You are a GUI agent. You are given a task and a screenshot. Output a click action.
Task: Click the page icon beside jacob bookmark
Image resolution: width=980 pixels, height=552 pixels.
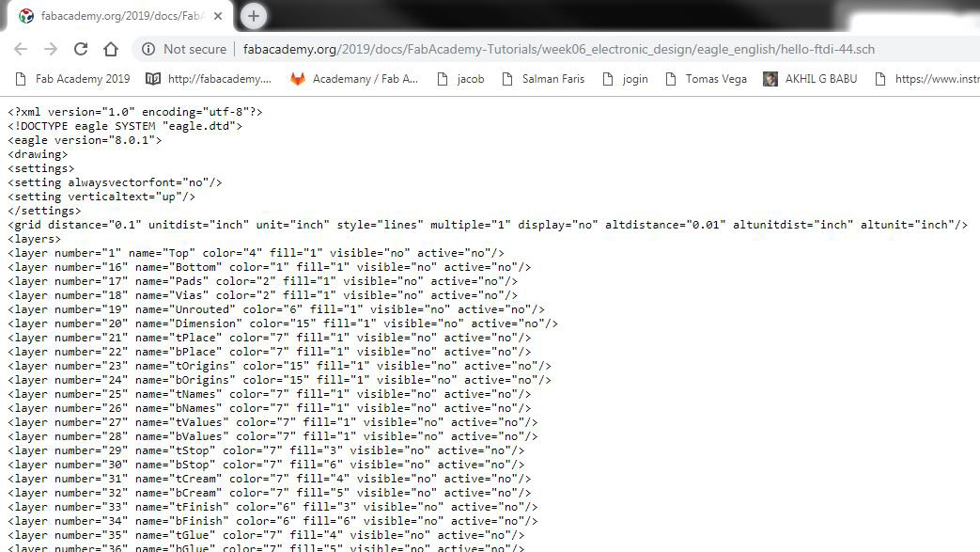pyautogui.click(x=443, y=79)
